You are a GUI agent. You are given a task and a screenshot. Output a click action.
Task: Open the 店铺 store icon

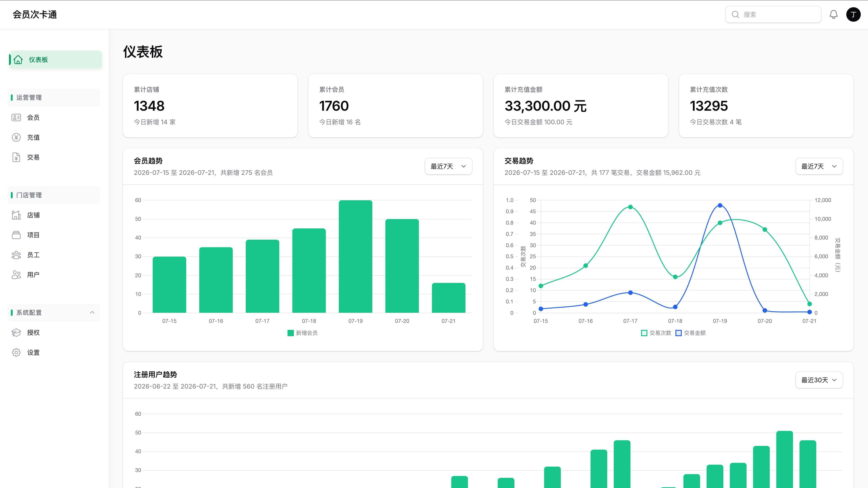tap(16, 215)
